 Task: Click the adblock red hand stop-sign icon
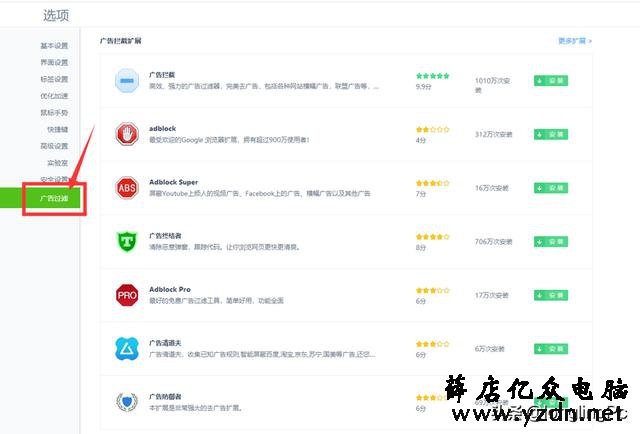click(x=127, y=134)
